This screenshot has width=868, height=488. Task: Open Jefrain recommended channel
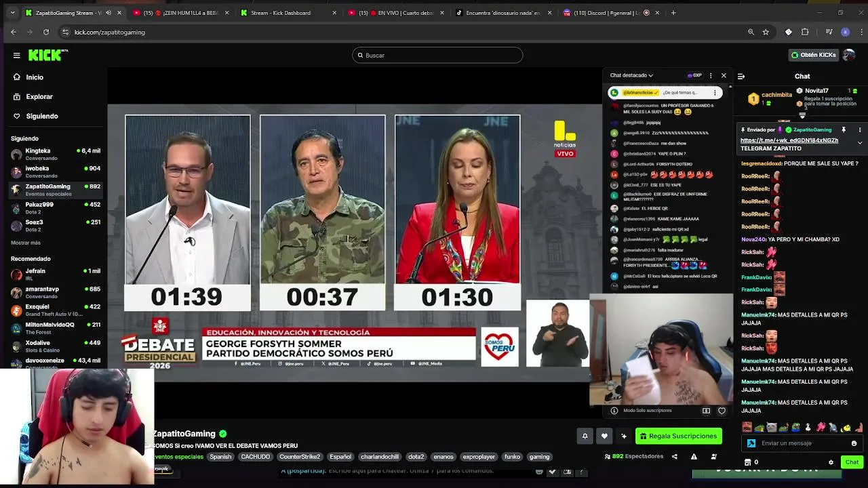pos(56,274)
